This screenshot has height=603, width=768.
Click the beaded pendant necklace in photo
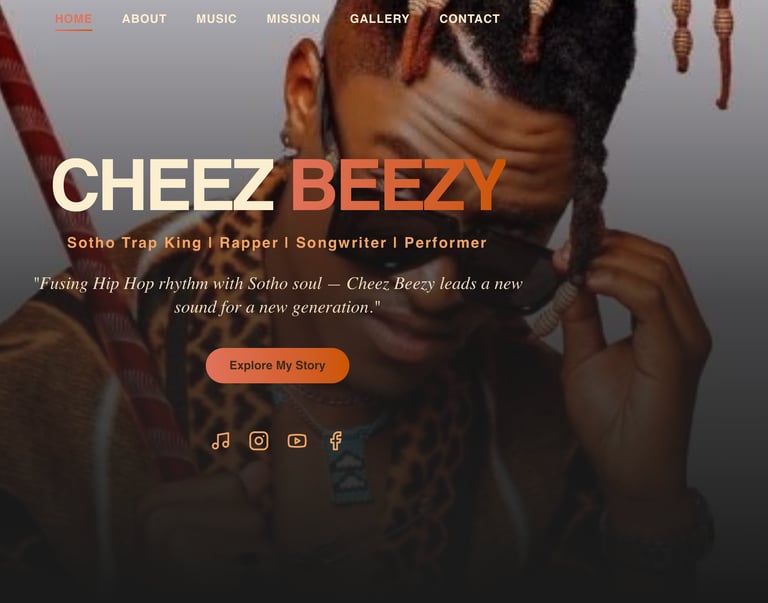349,465
